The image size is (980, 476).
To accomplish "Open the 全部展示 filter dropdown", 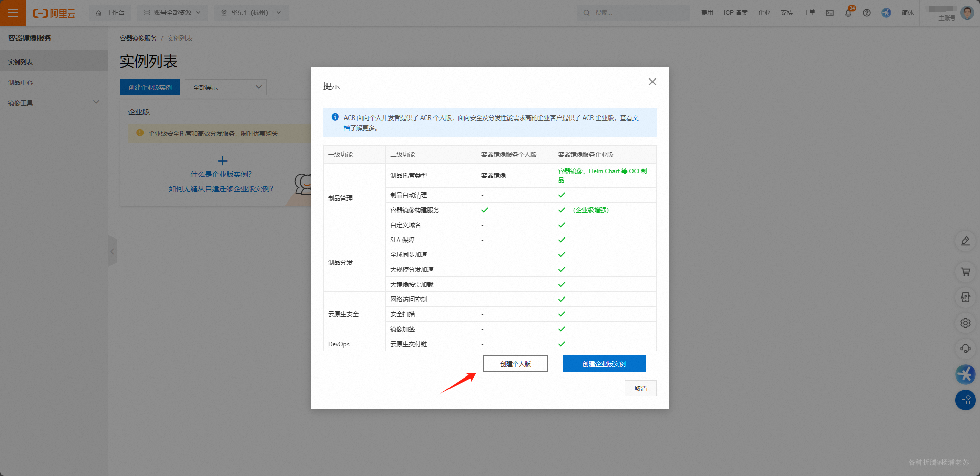I will pyautogui.click(x=226, y=87).
